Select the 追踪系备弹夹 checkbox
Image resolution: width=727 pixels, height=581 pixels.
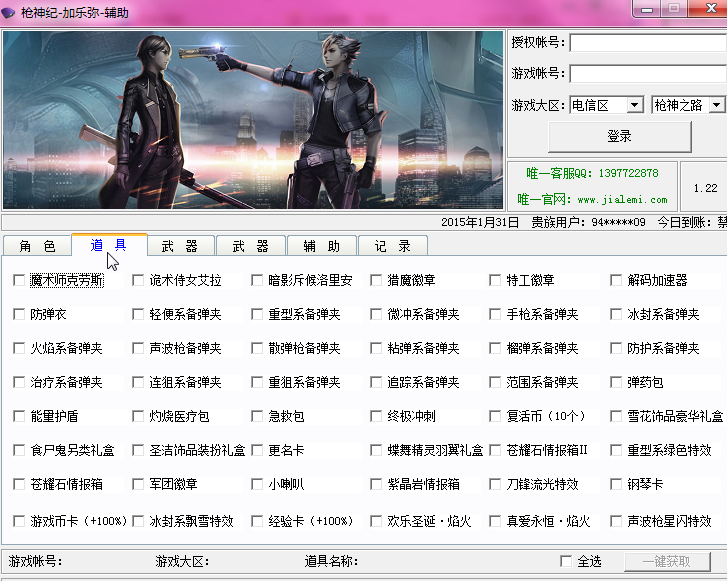376,382
